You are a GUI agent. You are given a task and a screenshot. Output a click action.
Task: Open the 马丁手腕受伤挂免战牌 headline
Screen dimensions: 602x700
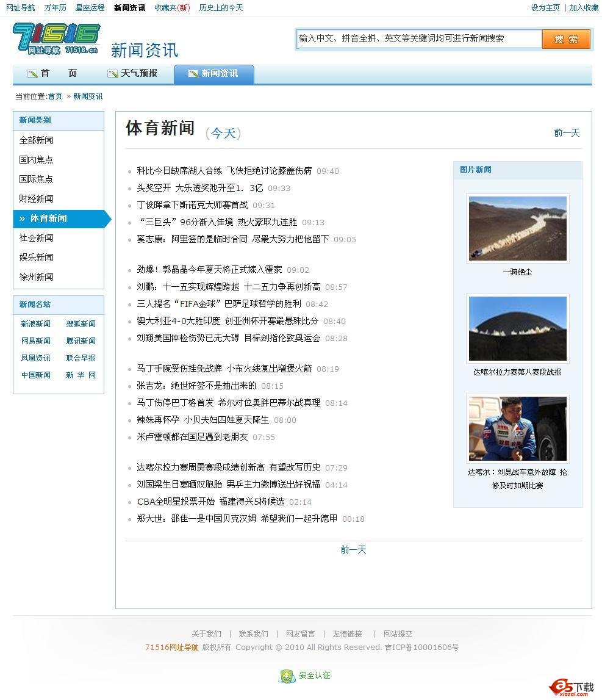tap(224, 368)
